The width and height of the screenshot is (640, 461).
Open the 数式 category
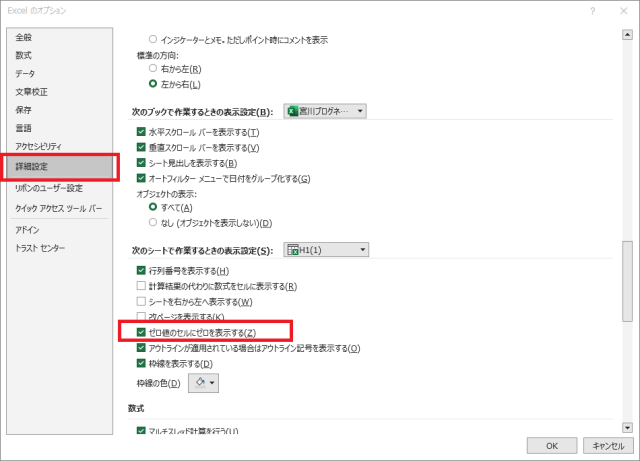[x=24, y=56]
